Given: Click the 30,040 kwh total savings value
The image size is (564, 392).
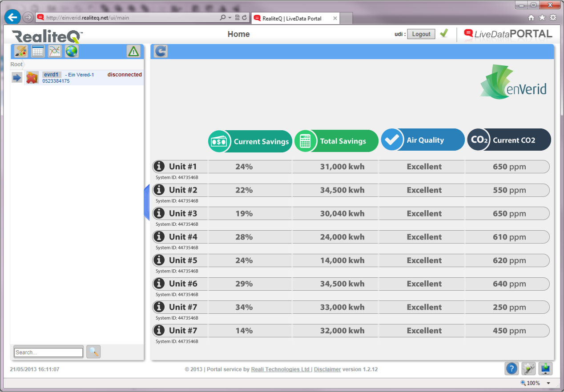Looking at the screenshot, I should click(342, 213).
